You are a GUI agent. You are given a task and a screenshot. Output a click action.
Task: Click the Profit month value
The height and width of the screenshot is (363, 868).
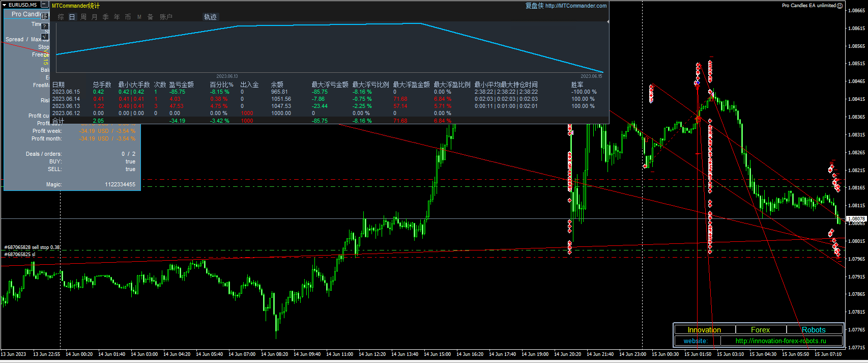(107, 139)
